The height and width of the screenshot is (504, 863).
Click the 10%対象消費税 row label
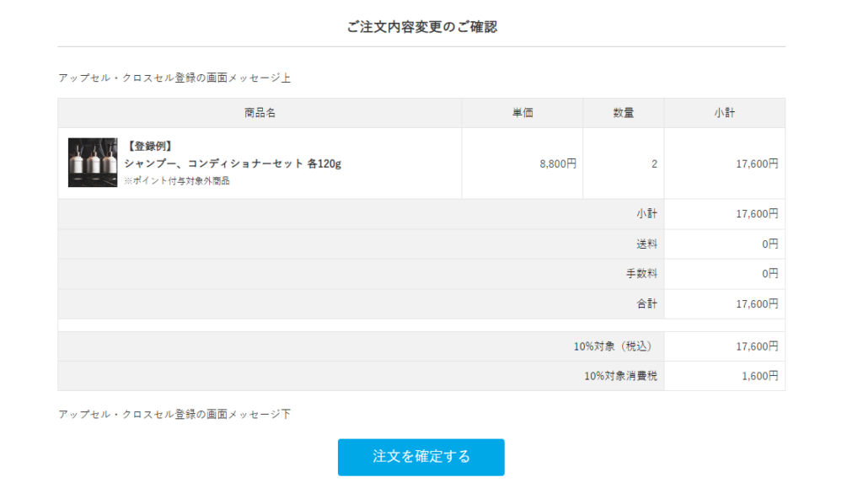pyautogui.click(x=620, y=376)
